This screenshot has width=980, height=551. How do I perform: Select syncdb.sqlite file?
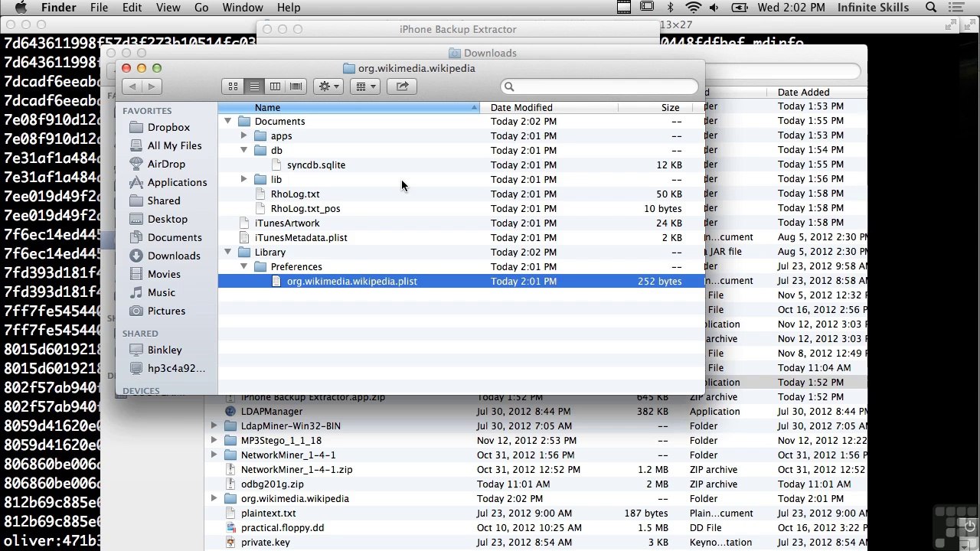click(x=315, y=165)
